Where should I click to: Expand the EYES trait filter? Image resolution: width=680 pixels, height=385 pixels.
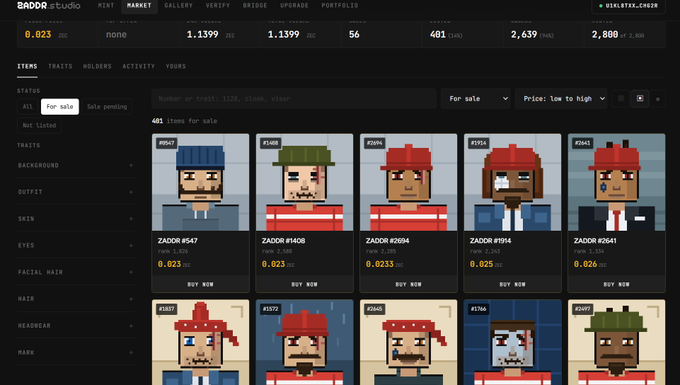pyautogui.click(x=75, y=245)
